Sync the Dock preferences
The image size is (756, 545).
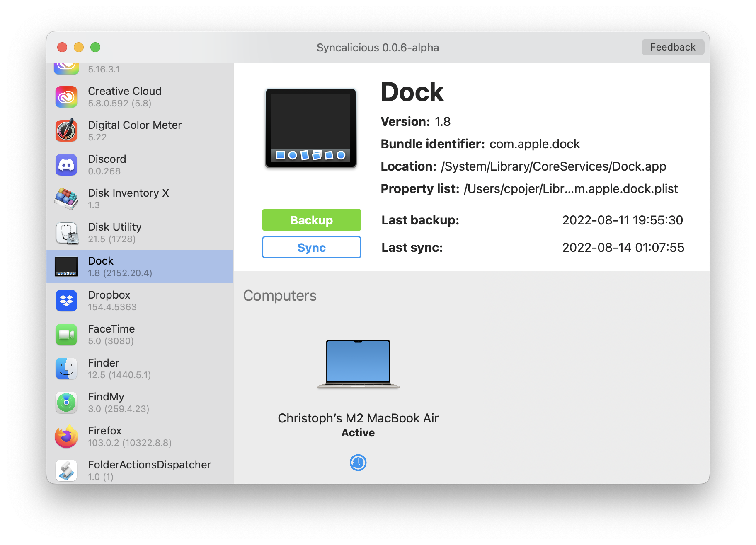coord(312,247)
